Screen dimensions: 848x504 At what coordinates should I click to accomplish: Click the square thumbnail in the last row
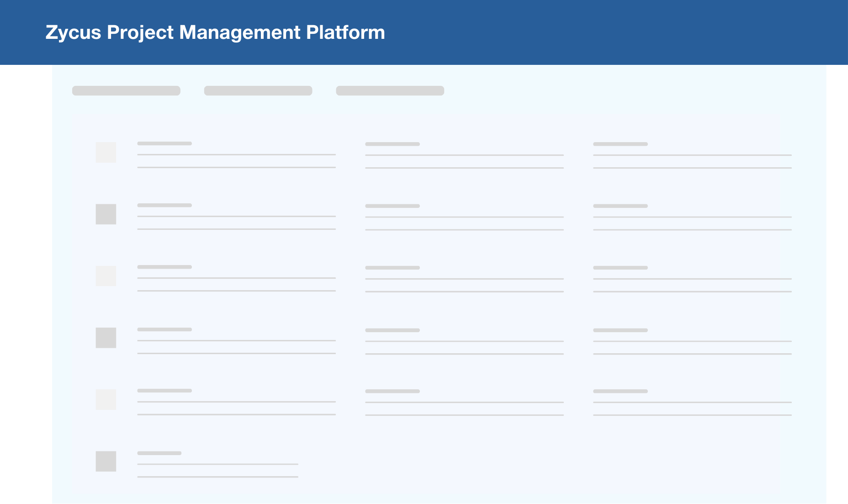pos(106,461)
